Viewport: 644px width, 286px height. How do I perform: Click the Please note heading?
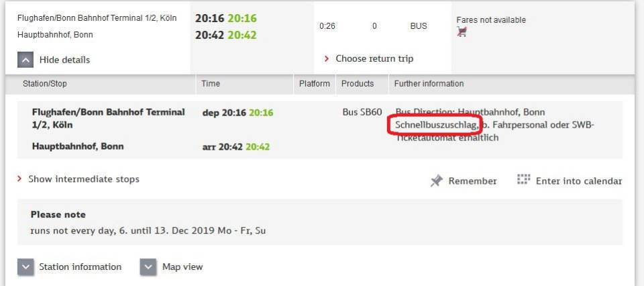pyautogui.click(x=58, y=215)
